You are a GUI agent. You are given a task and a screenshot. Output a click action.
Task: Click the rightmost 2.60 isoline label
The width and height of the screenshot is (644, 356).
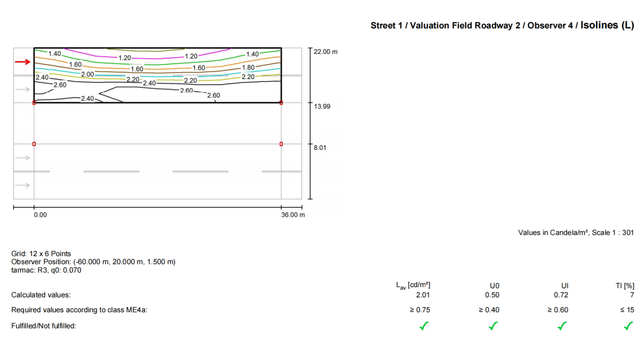[x=213, y=95]
